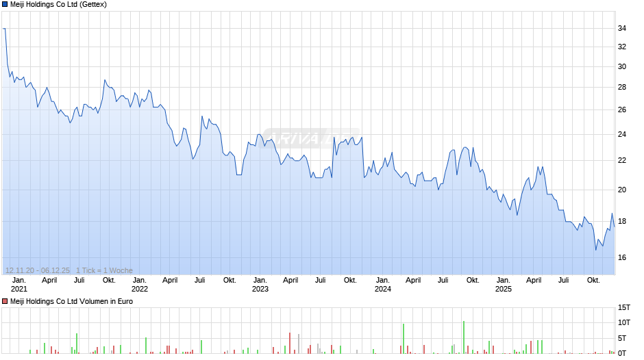The height and width of the screenshot is (360, 644).
Task: Click the price axis value 26
Action: pyautogui.click(x=622, y=110)
